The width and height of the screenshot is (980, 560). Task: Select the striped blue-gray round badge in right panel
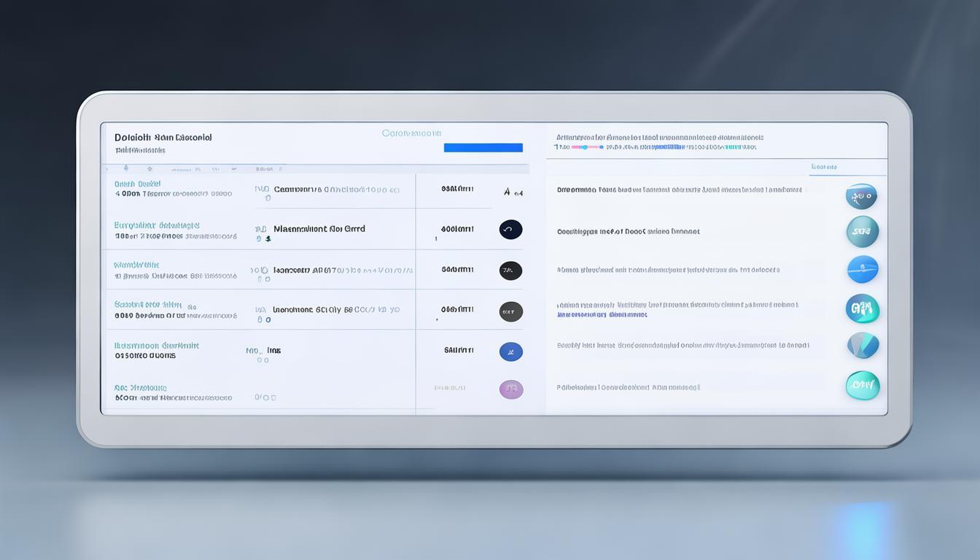(x=863, y=345)
